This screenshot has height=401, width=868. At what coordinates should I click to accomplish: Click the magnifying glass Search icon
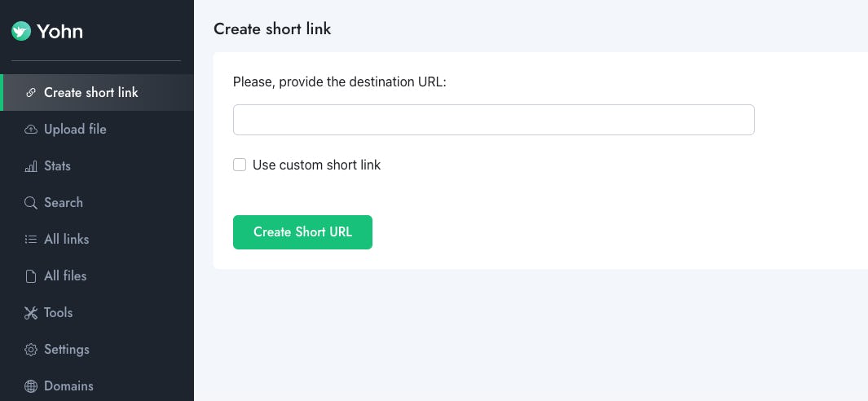[x=31, y=203]
